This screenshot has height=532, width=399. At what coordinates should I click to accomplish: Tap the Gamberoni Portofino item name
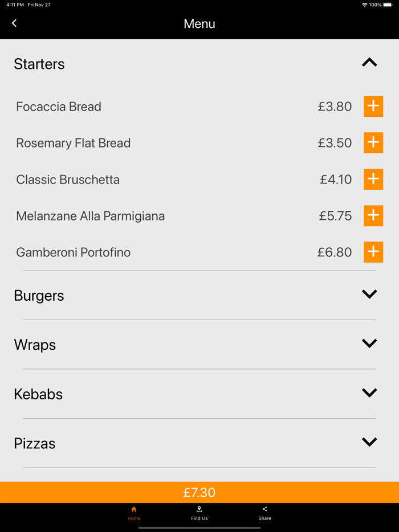[x=74, y=252]
